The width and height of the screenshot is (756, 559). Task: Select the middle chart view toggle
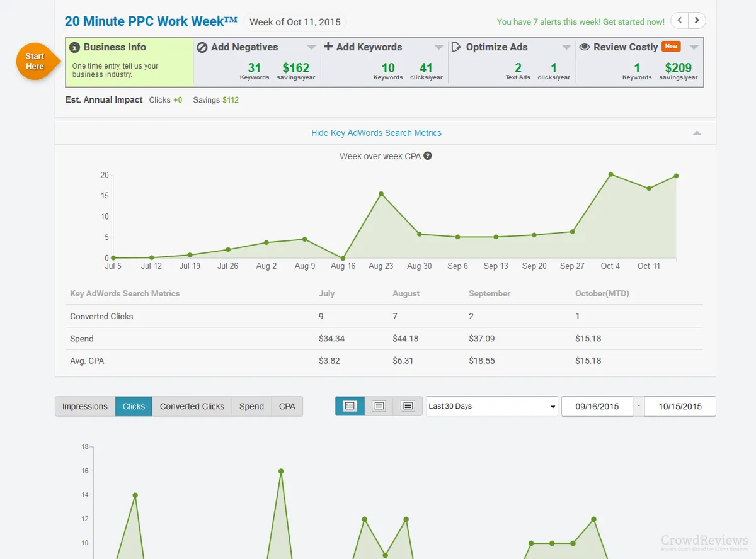(379, 406)
